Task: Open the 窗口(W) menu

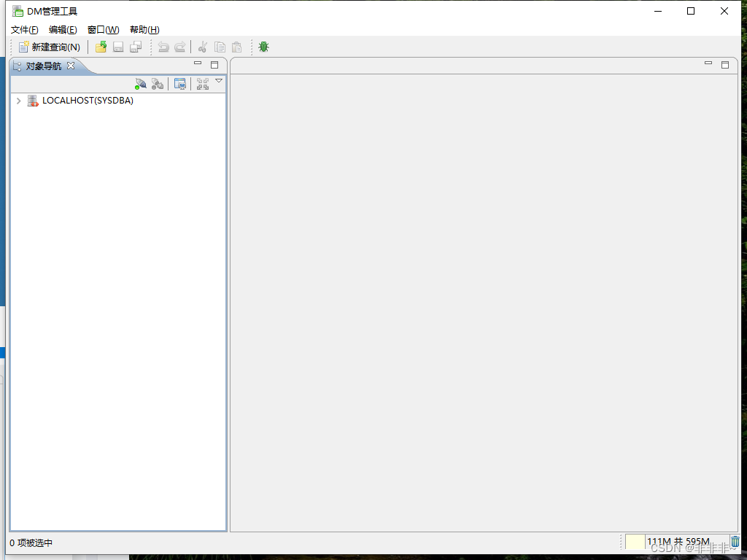Action: pyautogui.click(x=104, y=29)
